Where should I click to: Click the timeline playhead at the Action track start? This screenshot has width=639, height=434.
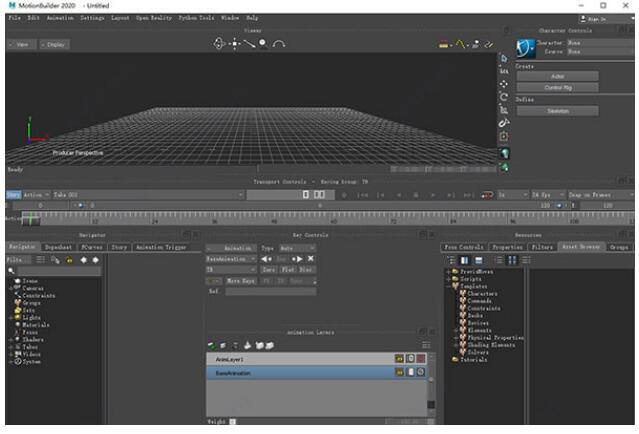pos(31,219)
